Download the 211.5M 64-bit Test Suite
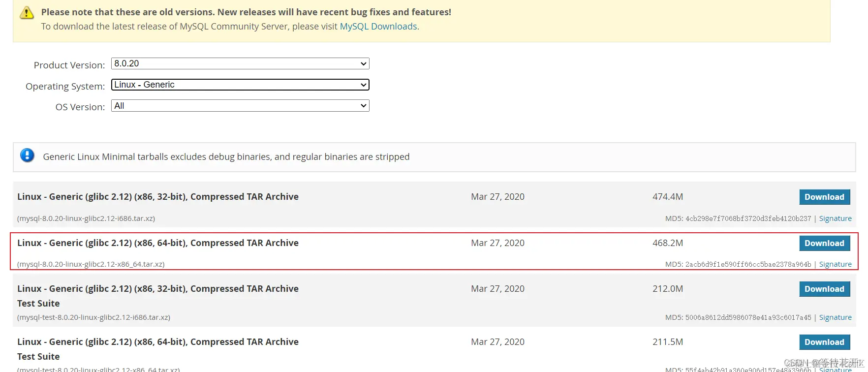The width and height of the screenshot is (868, 372). coord(824,342)
